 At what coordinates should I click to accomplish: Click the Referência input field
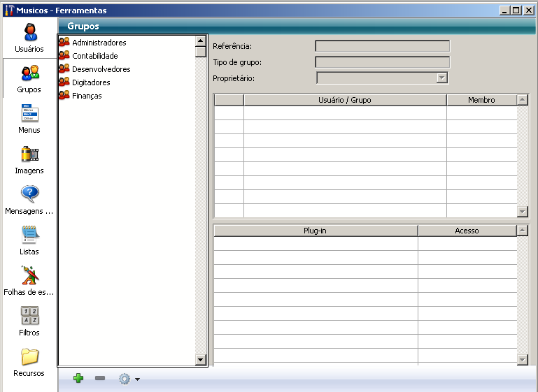pos(382,47)
